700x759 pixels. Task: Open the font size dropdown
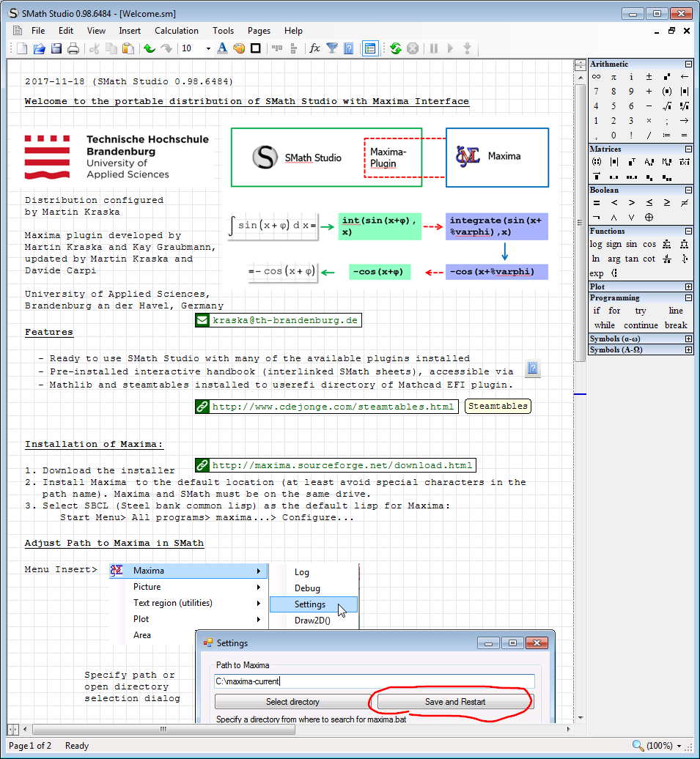(208, 48)
